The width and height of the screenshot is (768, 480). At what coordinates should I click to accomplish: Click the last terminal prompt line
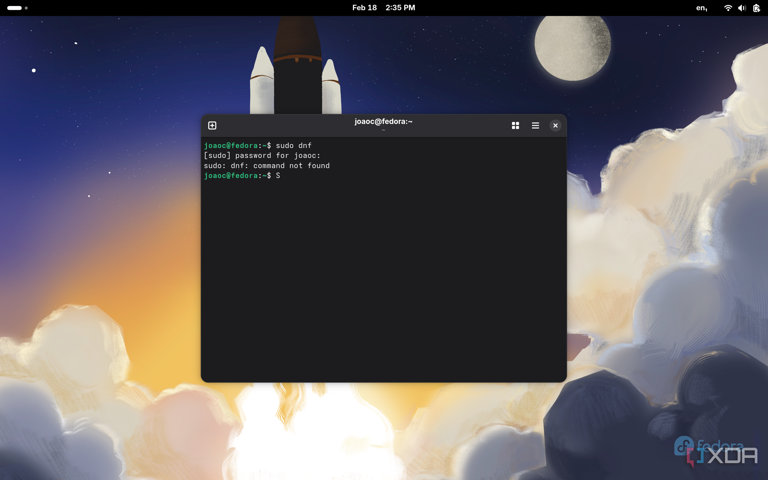(242, 176)
